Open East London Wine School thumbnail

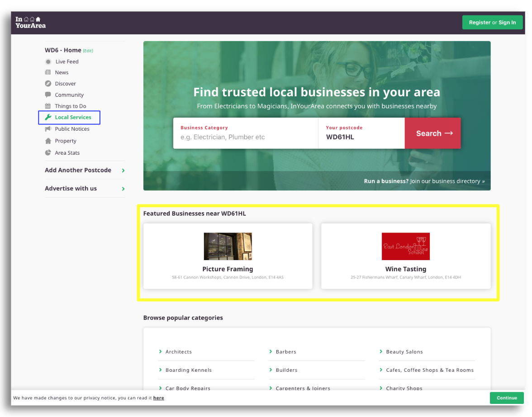coord(405,246)
